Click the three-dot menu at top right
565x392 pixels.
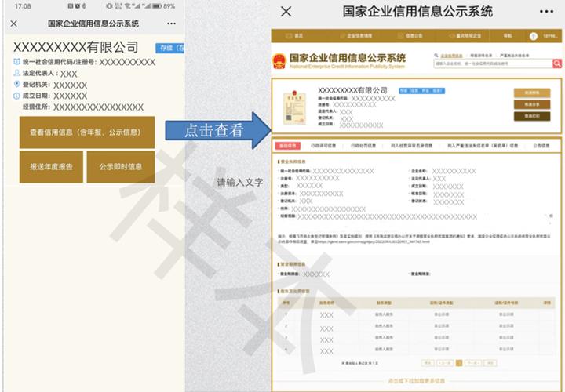(546, 12)
